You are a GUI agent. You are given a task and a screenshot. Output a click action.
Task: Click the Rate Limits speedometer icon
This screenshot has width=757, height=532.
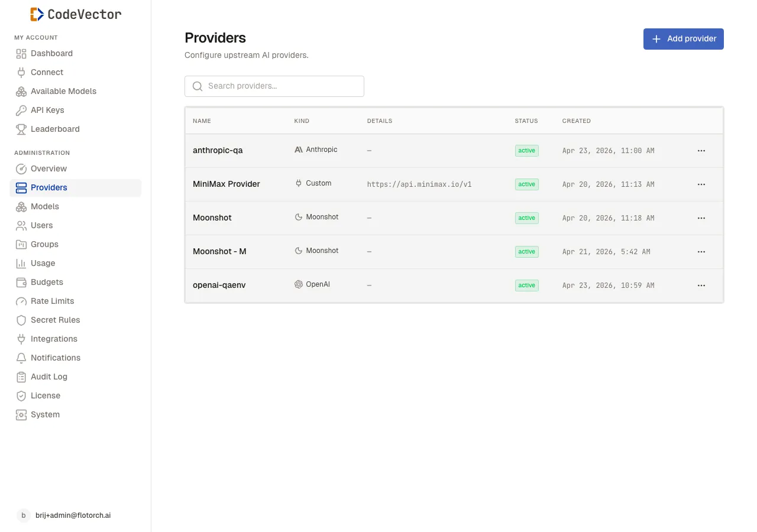pos(21,301)
